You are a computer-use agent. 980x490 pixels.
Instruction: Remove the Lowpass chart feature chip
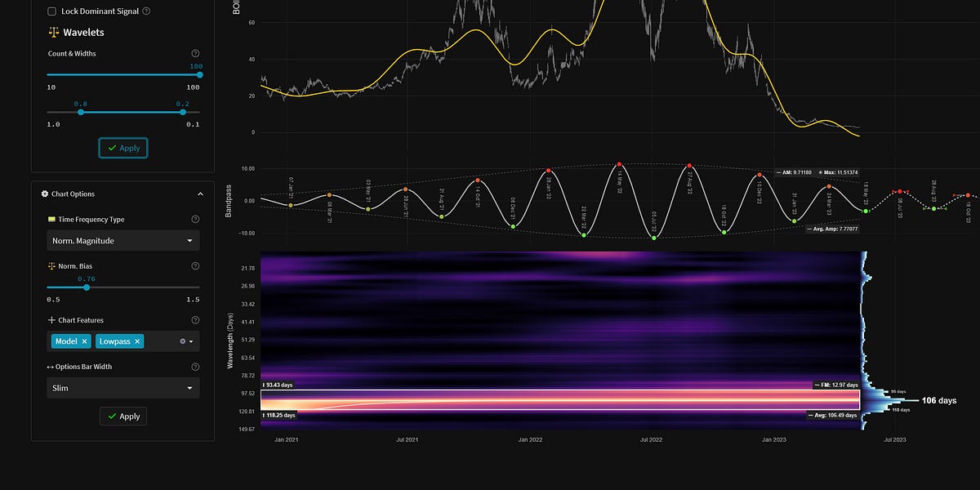(137, 341)
